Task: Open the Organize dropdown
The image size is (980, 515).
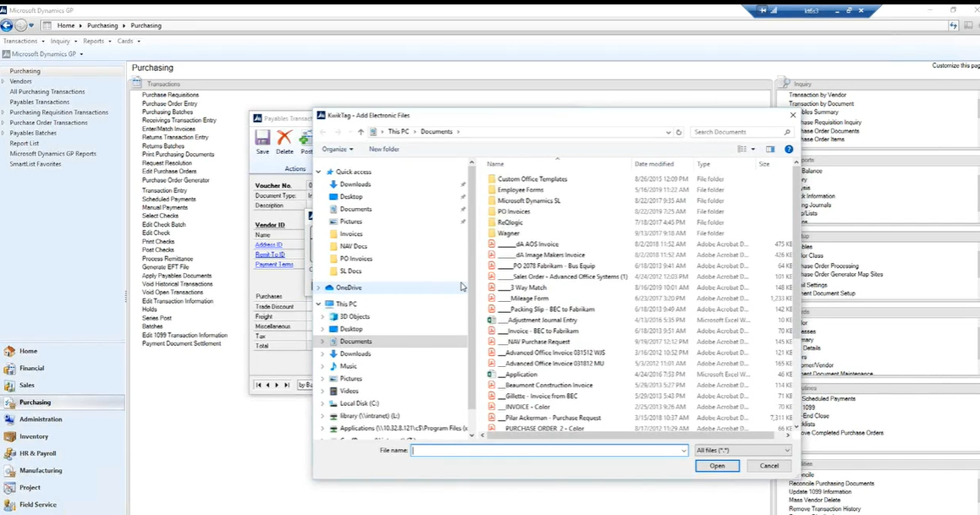Action: point(338,149)
